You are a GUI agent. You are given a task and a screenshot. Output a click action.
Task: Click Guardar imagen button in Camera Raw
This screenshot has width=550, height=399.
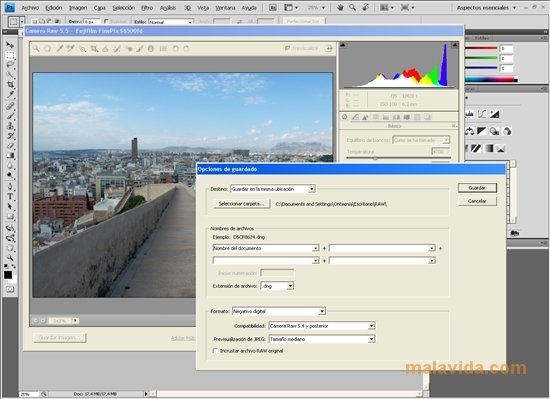tap(60, 338)
